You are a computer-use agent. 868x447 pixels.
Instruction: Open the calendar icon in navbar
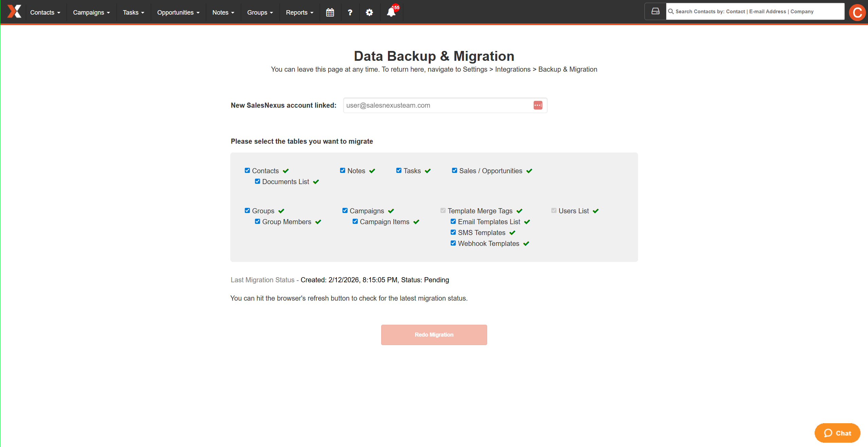pos(330,13)
